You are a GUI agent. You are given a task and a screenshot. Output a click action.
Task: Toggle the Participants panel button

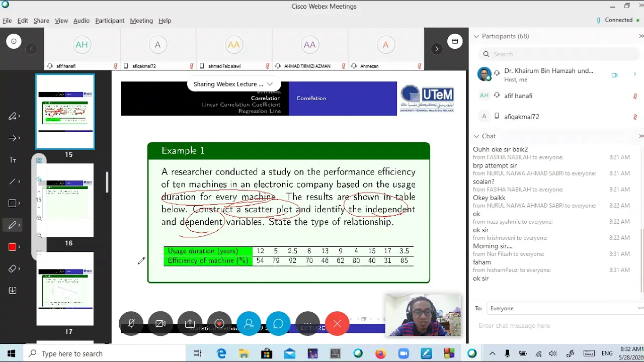click(x=249, y=324)
